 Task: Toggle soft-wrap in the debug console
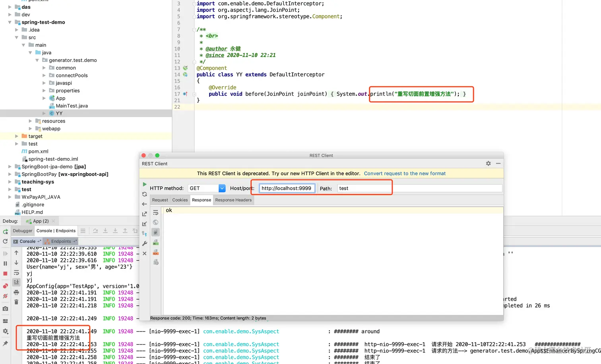tap(16, 273)
